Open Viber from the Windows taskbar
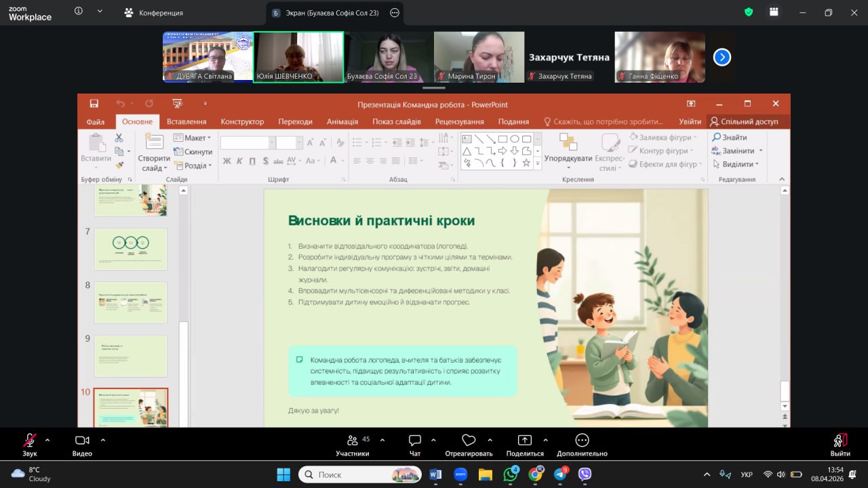The width and height of the screenshot is (868, 488). click(x=585, y=474)
